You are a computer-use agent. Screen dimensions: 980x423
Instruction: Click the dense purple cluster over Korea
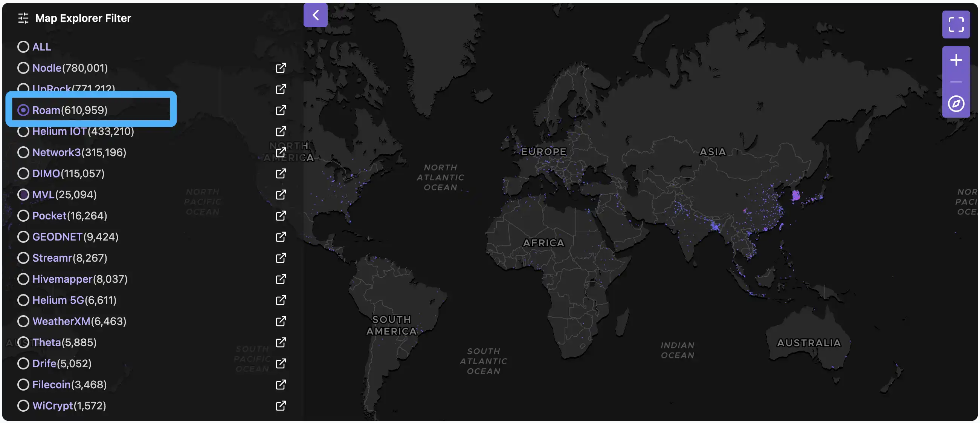pyautogui.click(x=795, y=196)
